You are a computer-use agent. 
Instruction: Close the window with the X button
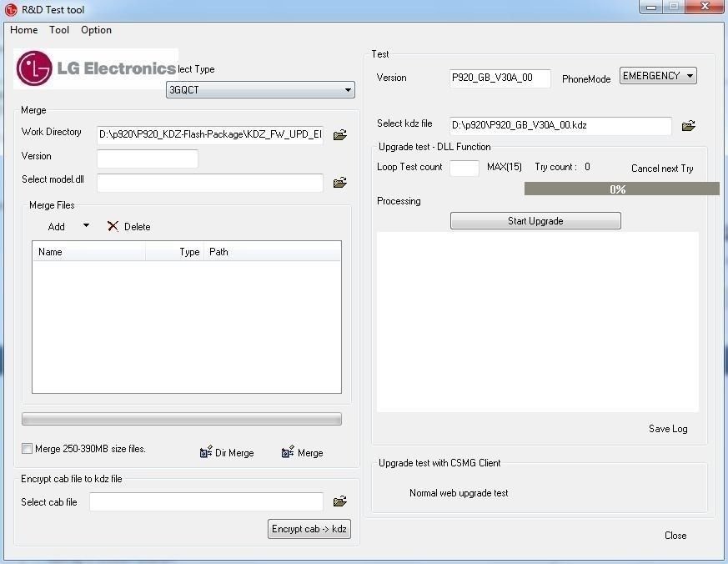click(705, 7)
